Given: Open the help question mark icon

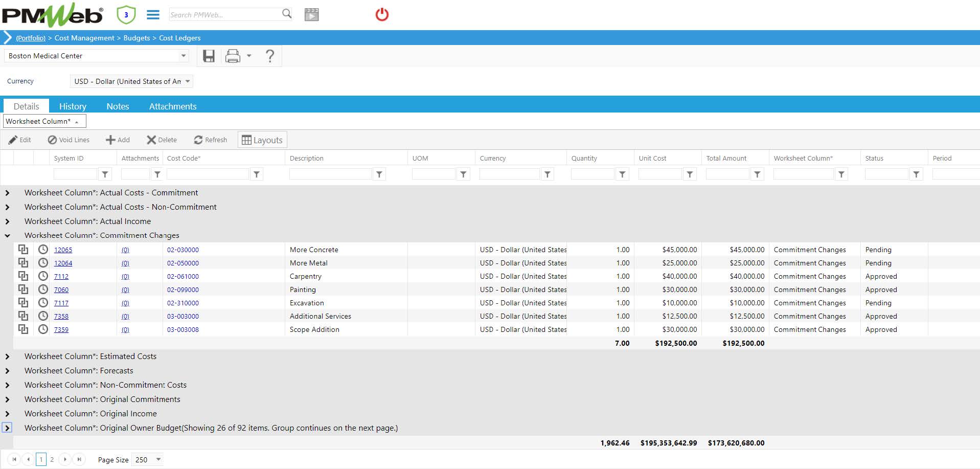Looking at the screenshot, I should 270,56.
